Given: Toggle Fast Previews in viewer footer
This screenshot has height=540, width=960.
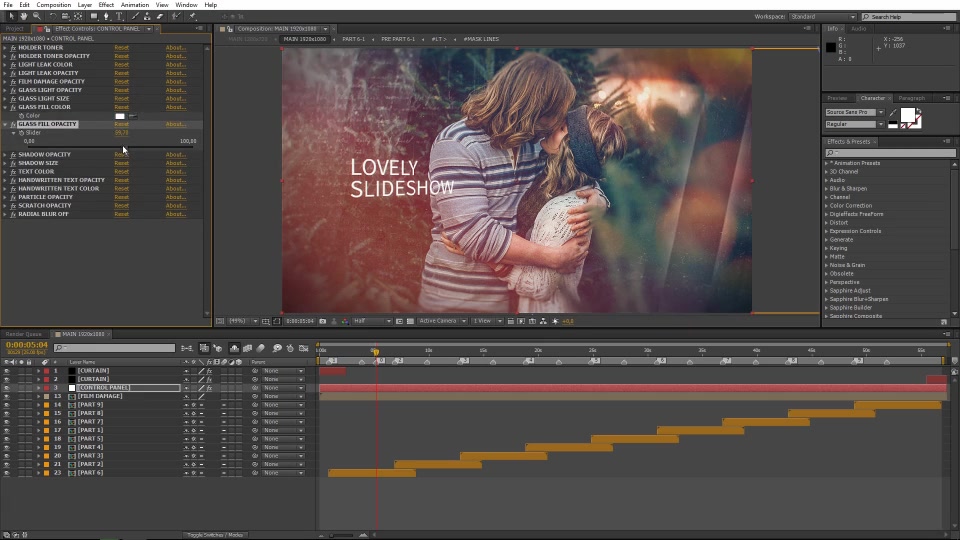Looking at the screenshot, I should click(x=521, y=321).
